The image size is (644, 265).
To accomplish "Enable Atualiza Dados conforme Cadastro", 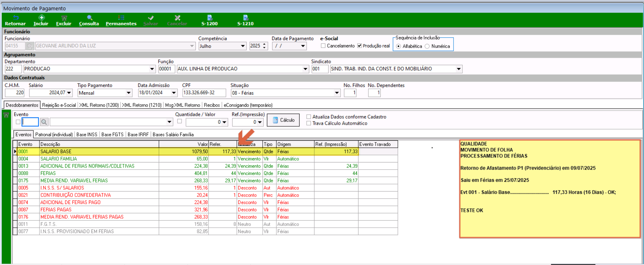I will 309,117.
